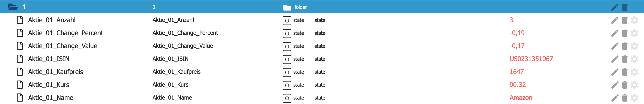Click the Amazon name value
The height and width of the screenshot is (104, 644).
coord(521,98)
